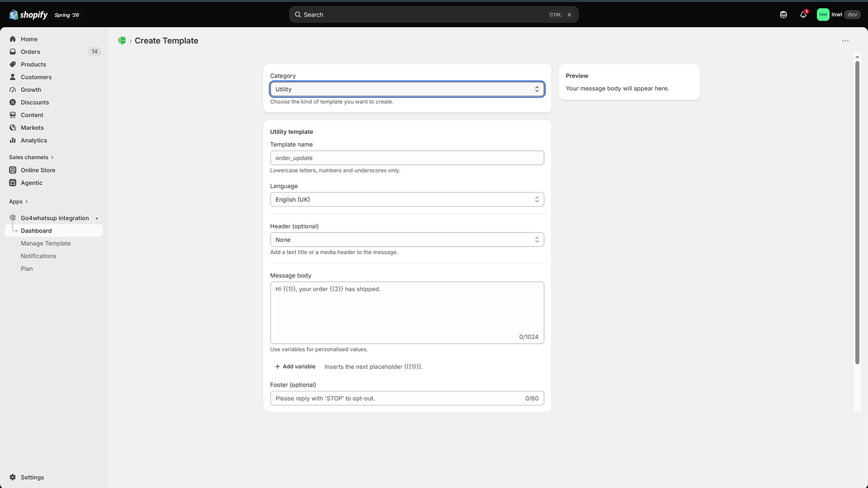This screenshot has width=868, height=488.
Task: Focus the Template name input field
Action: pyautogui.click(x=407, y=158)
